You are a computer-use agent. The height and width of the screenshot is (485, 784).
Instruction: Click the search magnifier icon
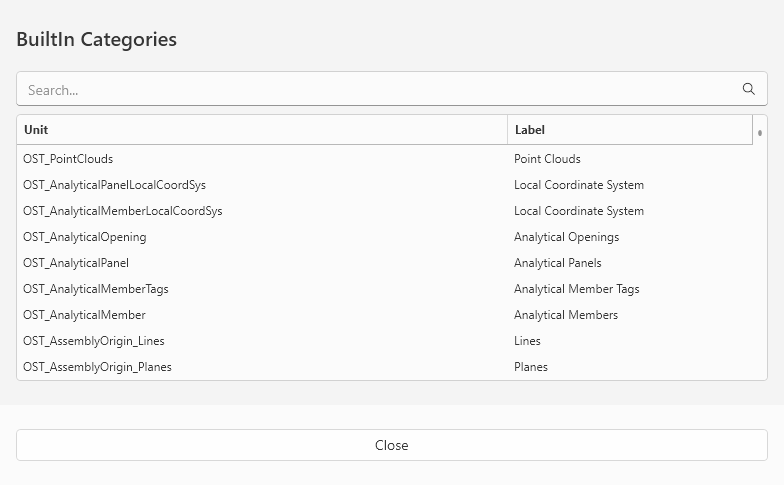click(748, 89)
